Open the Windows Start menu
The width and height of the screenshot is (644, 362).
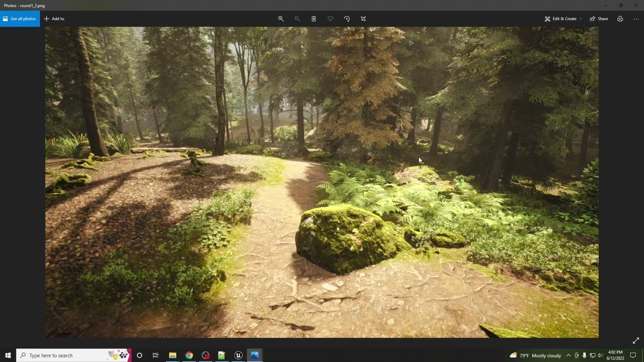tap(8, 355)
